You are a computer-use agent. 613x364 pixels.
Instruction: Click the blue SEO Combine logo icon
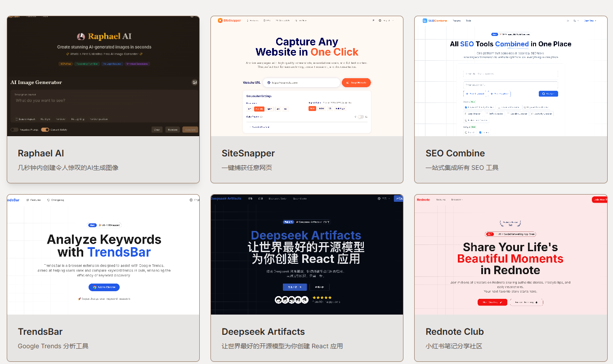425,20
